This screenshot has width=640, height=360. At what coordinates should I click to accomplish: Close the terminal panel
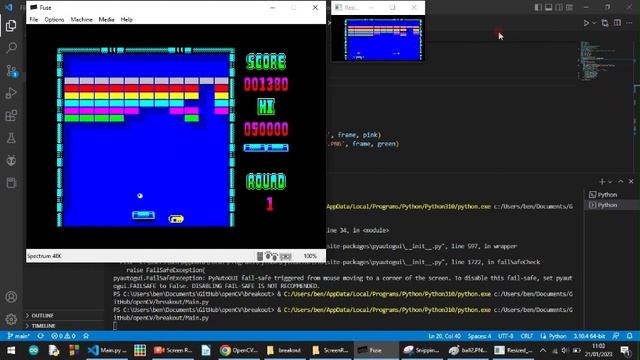tap(631, 182)
